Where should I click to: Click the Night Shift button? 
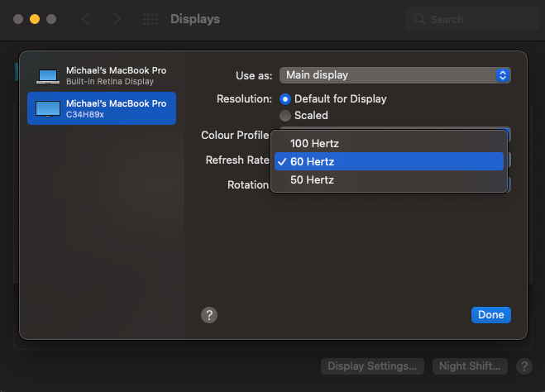click(x=468, y=366)
